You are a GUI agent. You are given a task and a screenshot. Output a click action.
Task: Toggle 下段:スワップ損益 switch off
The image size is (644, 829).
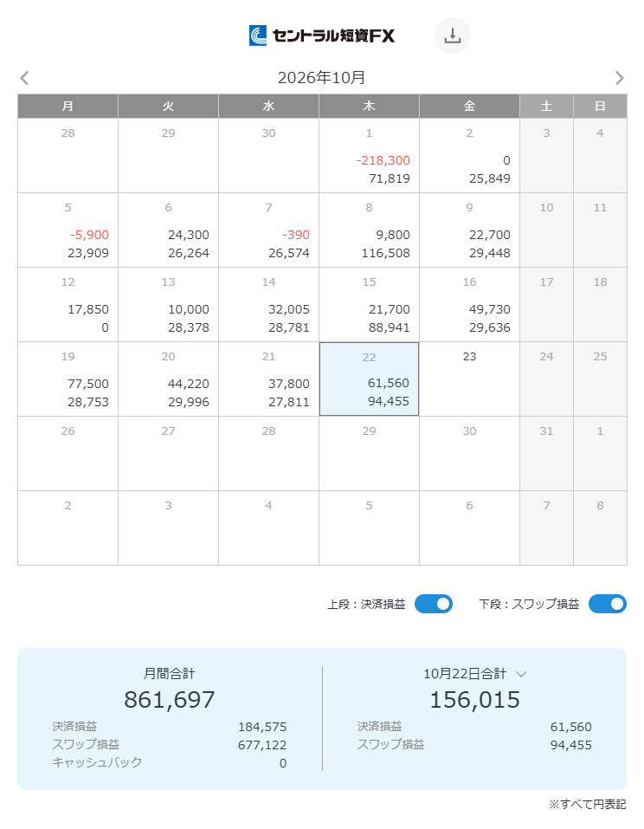(608, 604)
